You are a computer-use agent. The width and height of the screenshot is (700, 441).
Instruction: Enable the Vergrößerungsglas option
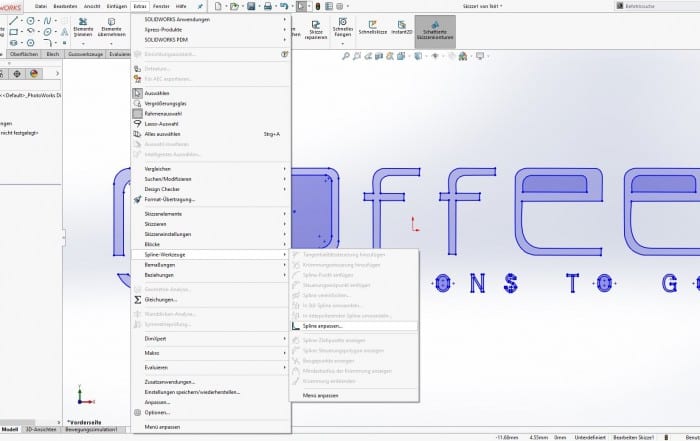211,104
